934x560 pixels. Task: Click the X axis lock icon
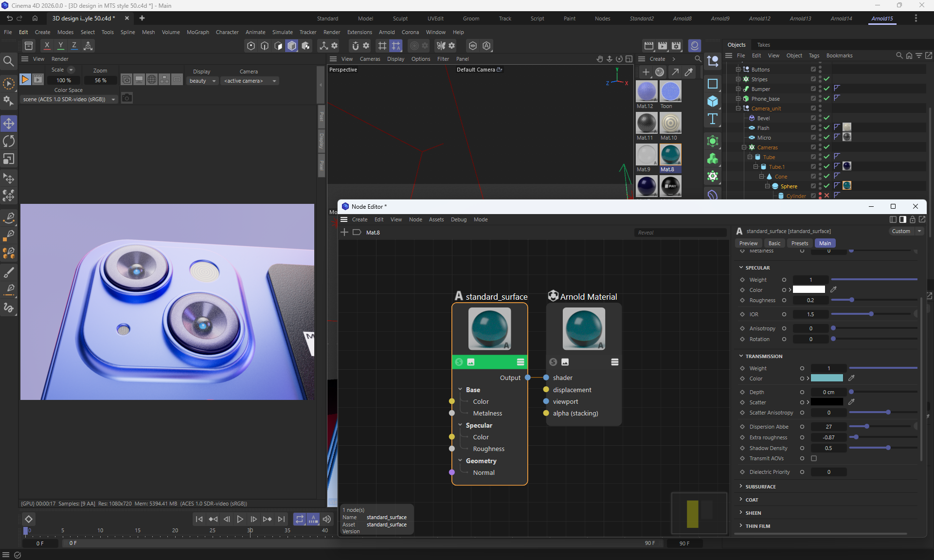tap(47, 46)
